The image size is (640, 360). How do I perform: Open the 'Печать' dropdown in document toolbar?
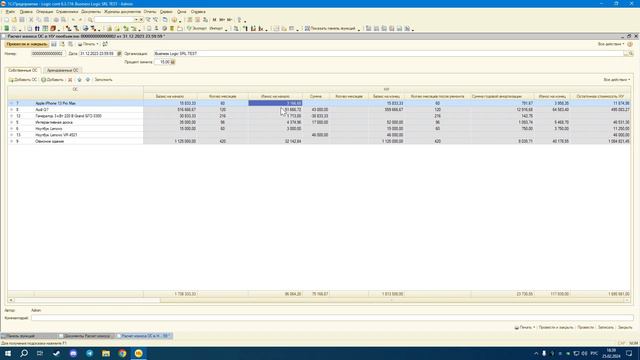click(x=88, y=44)
